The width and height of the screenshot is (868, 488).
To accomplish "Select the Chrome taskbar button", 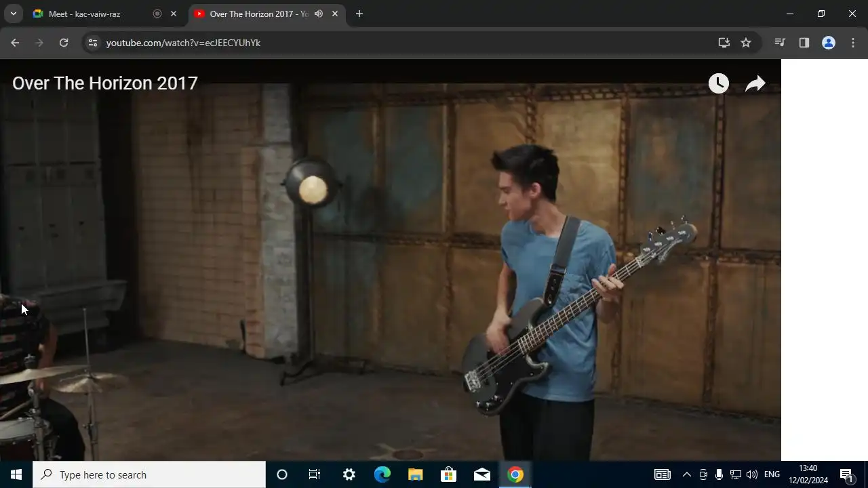I will (x=515, y=474).
